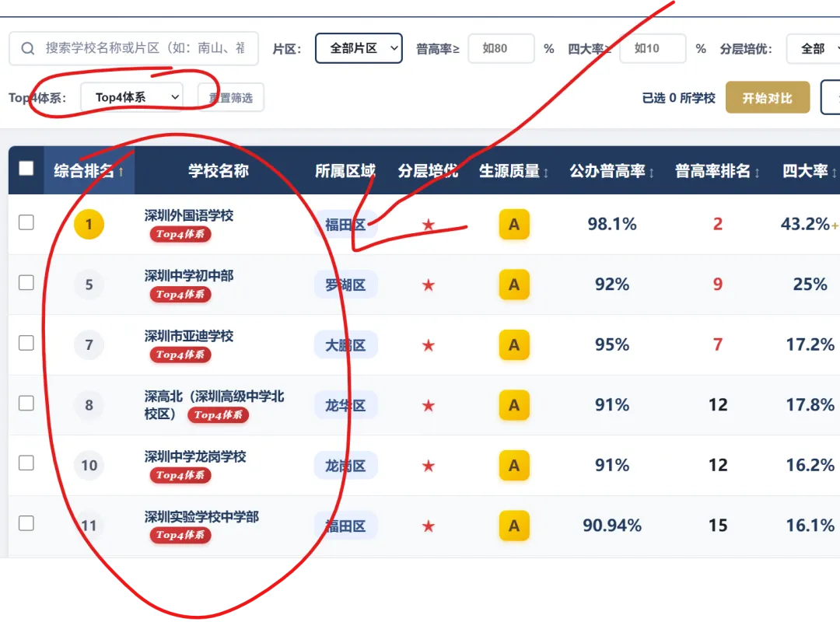Click Top4体系 tag under 深圳中学龙岗学校

(x=180, y=475)
